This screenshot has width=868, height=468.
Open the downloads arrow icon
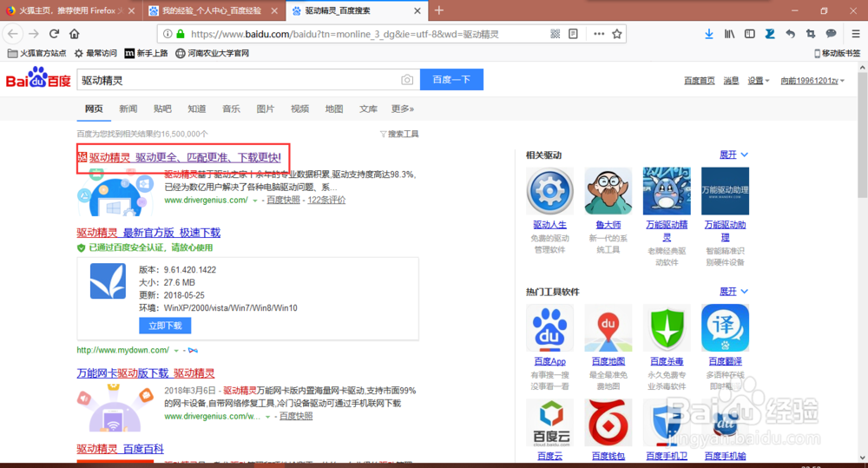(708, 34)
